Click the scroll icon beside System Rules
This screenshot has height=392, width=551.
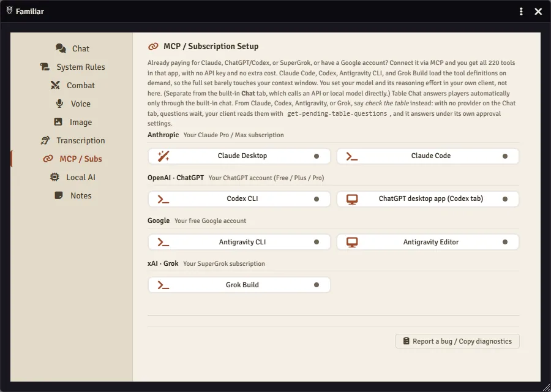tap(45, 67)
